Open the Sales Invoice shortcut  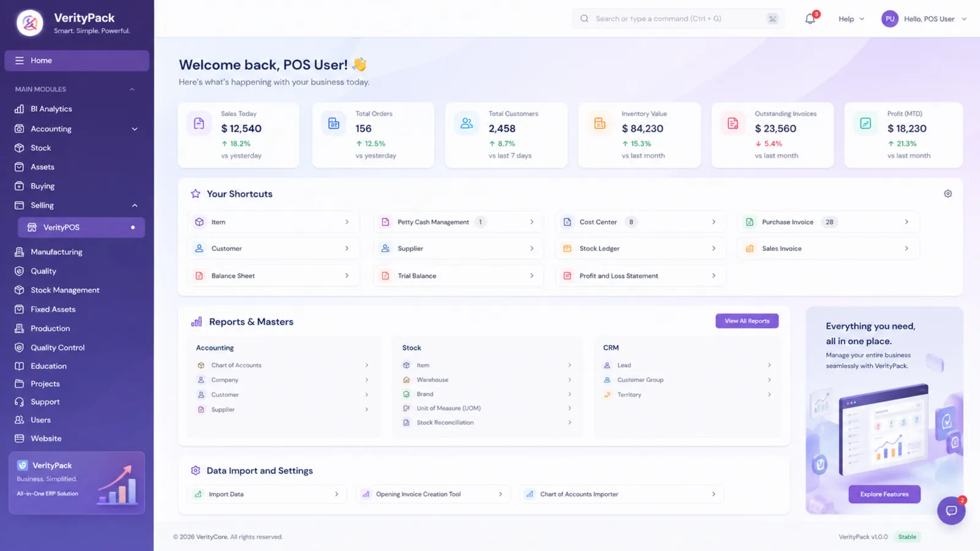(x=828, y=249)
